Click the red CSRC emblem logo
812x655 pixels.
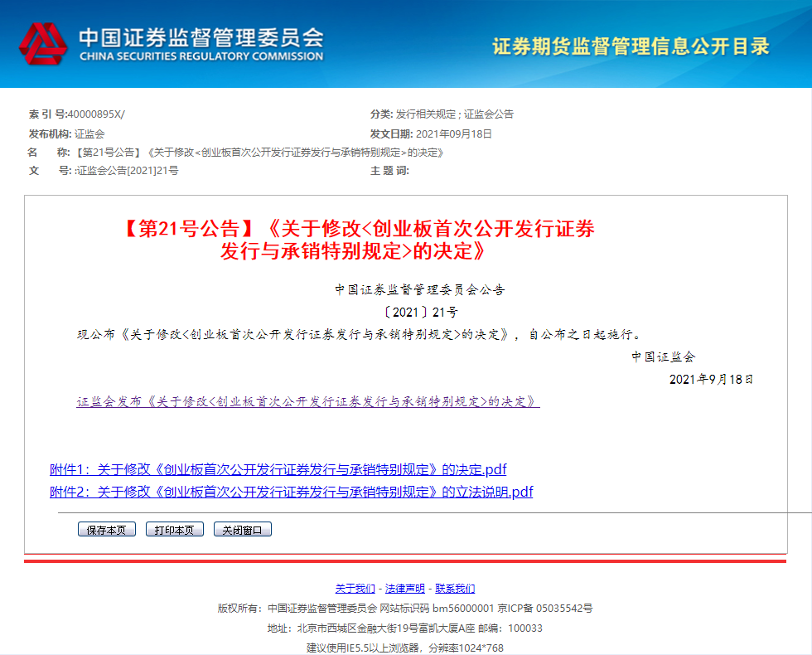tap(42, 45)
